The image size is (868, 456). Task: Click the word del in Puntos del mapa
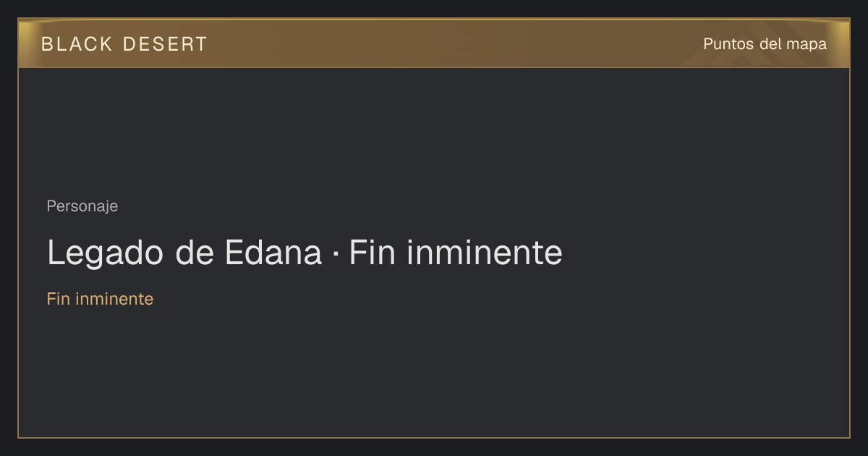(771, 44)
